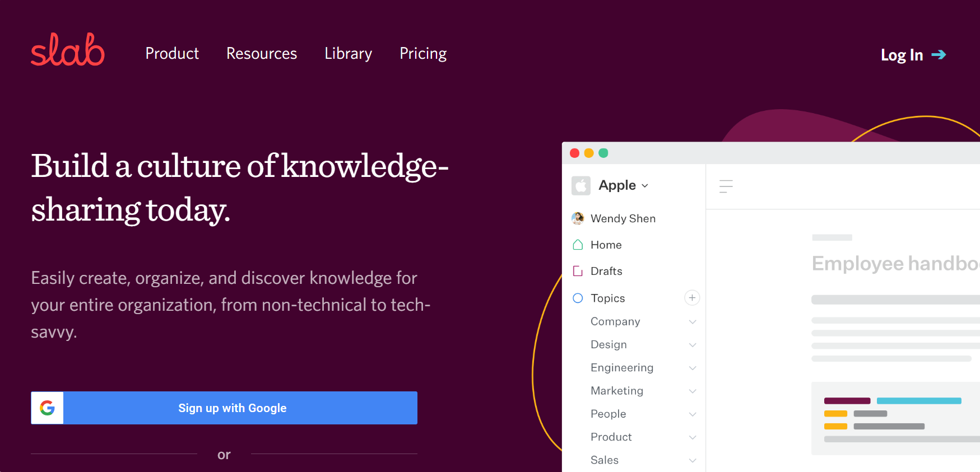This screenshot has height=472, width=980.
Task: Click the Google G icon
Action: tap(48, 408)
